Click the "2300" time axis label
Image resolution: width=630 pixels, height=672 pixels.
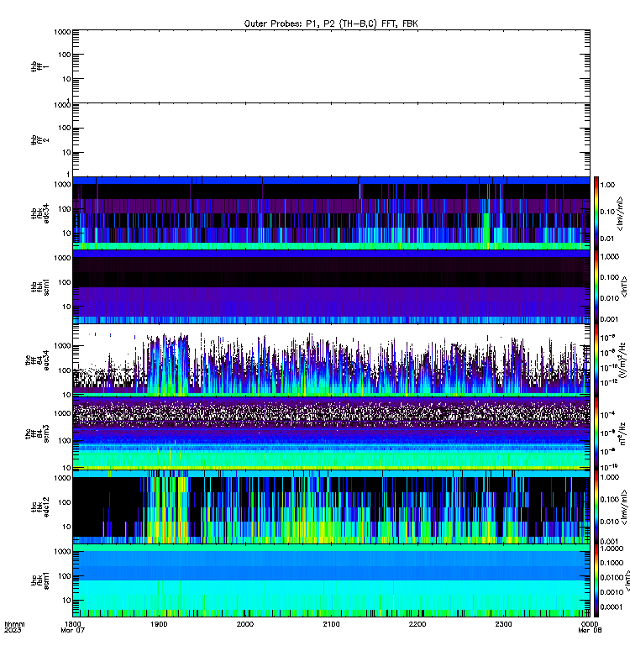tap(503, 624)
